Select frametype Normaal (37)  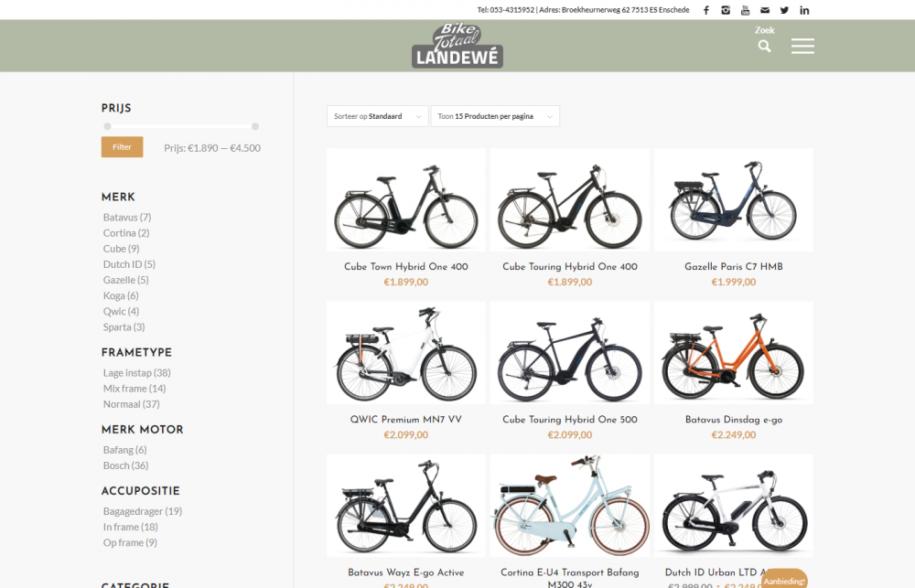131,404
